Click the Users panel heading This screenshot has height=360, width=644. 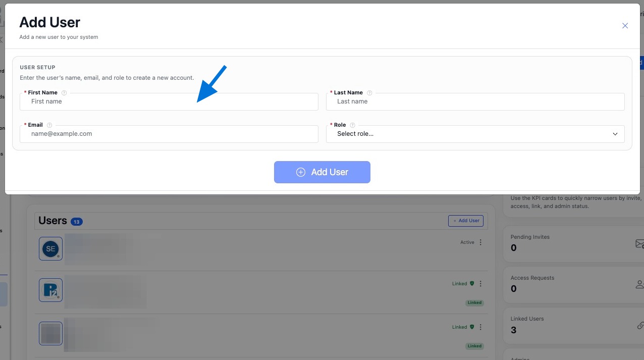(x=52, y=221)
